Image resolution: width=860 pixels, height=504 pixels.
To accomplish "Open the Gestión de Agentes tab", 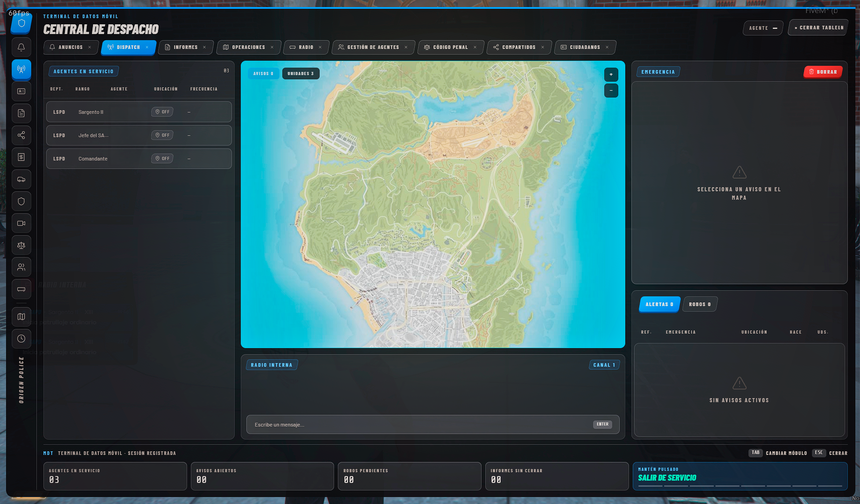I will (x=373, y=47).
